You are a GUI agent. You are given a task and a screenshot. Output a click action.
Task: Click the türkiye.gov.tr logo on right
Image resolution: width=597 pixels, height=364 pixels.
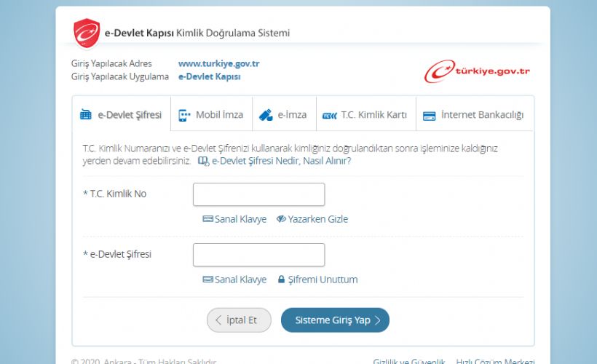click(478, 71)
